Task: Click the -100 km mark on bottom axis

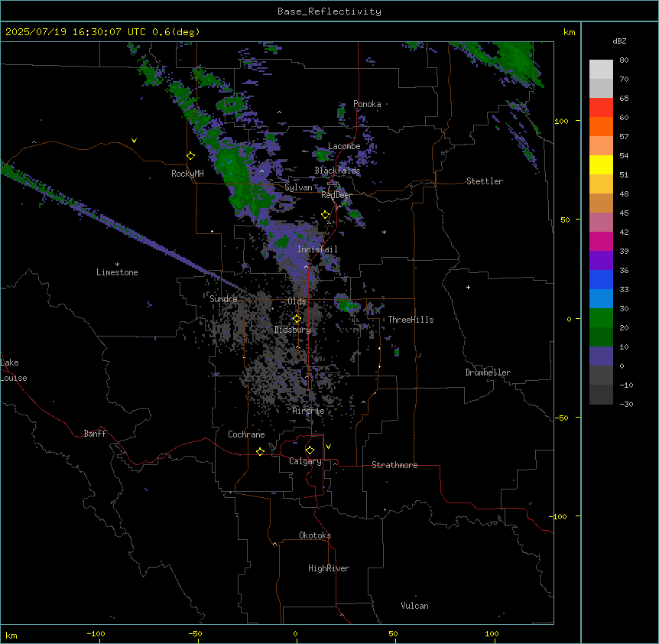Action: tap(96, 633)
